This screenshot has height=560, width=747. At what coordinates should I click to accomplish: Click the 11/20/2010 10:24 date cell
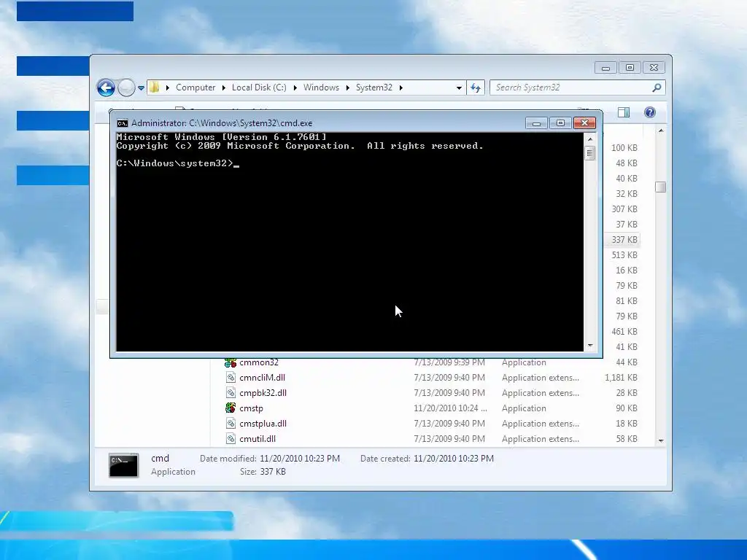[x=450, y=408]
